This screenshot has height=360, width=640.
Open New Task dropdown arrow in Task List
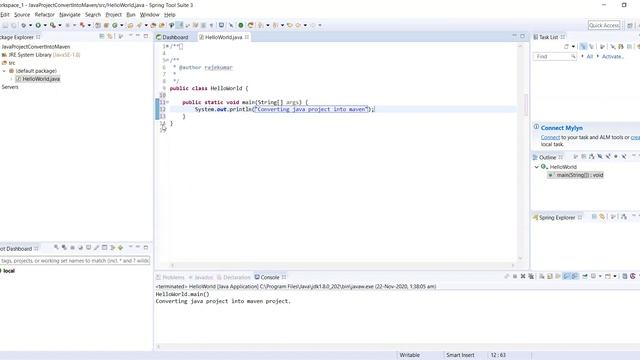pos(573,47)
